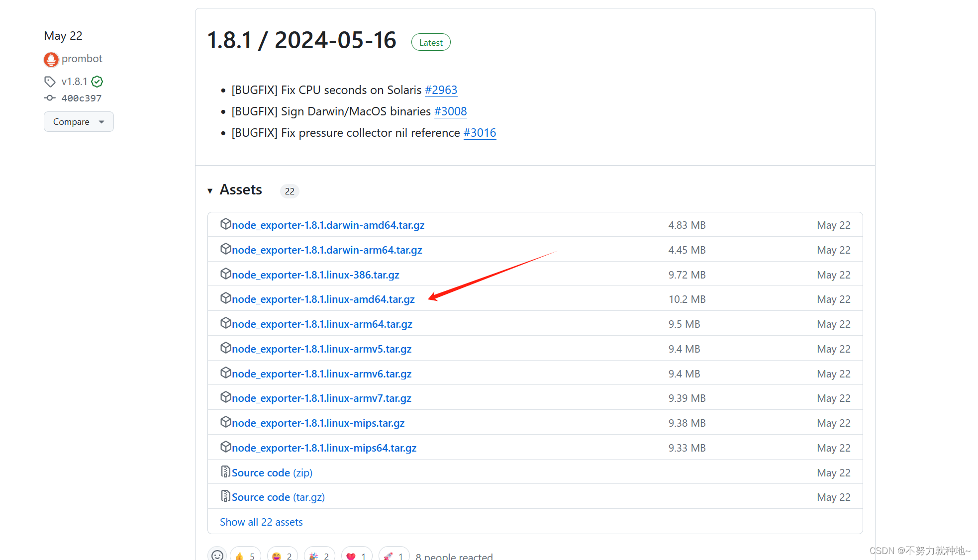Click the Assets count badge 22
This screenshot has width=978, height=560.
point(290,191)
